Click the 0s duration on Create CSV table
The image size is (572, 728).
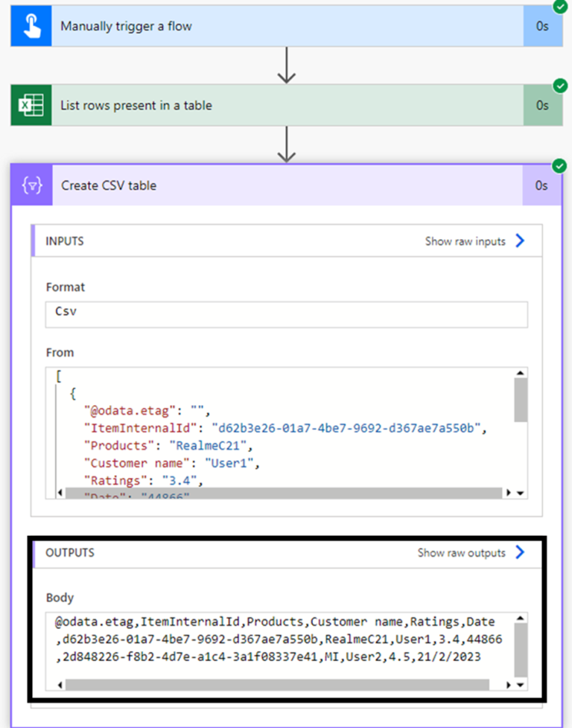pyautogui.click(x=541, y=185)
